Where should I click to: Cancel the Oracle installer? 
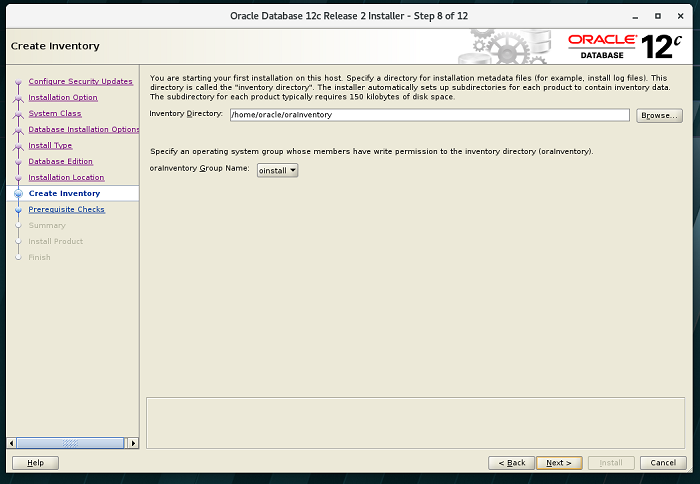663,463
